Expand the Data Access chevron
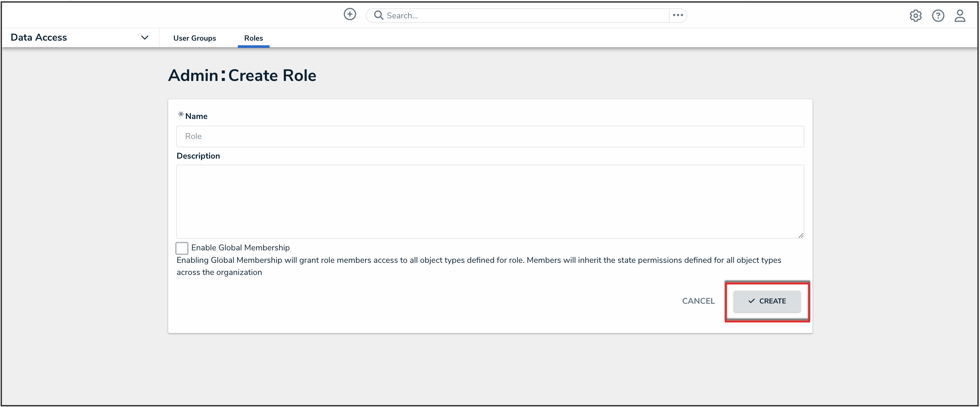Image resolution: width=980 pixels, height=407 pixels. click(x=145, y=38)
